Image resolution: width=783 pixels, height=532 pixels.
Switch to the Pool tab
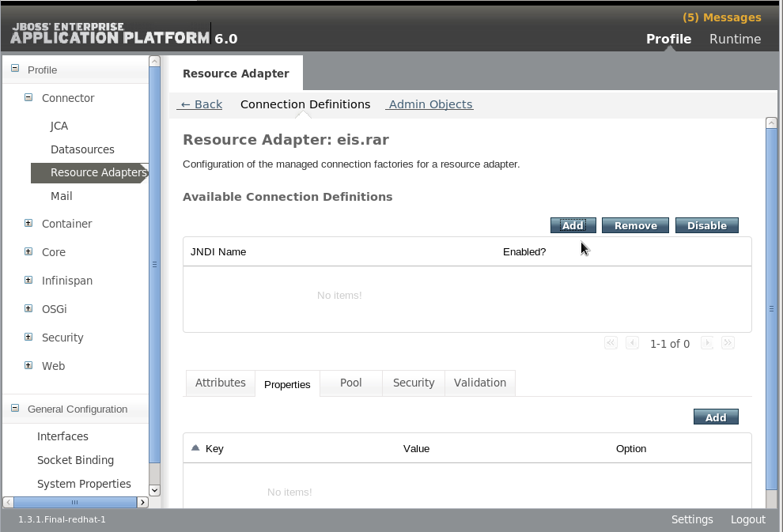(350, 383)
